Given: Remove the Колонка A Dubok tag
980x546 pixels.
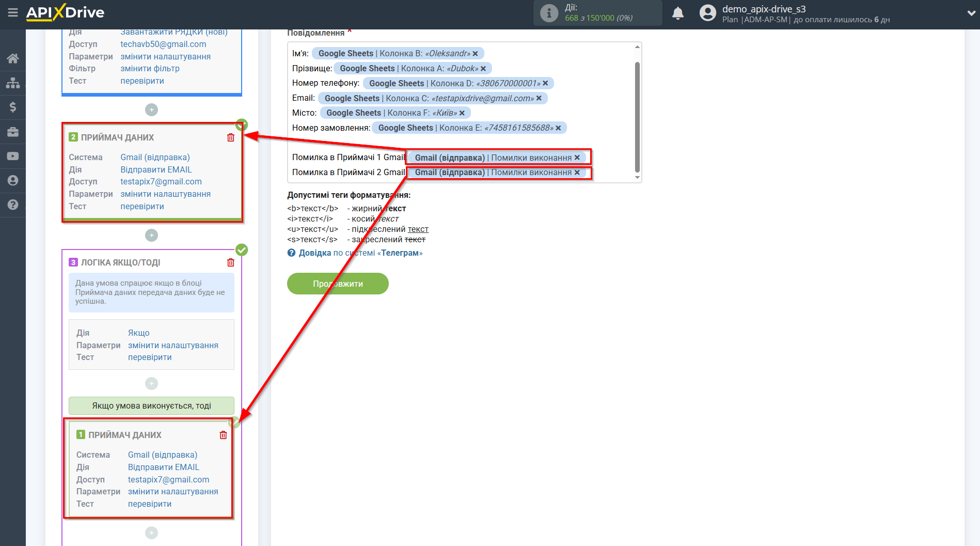Looking at the screenshot, I should pos(483,69).
